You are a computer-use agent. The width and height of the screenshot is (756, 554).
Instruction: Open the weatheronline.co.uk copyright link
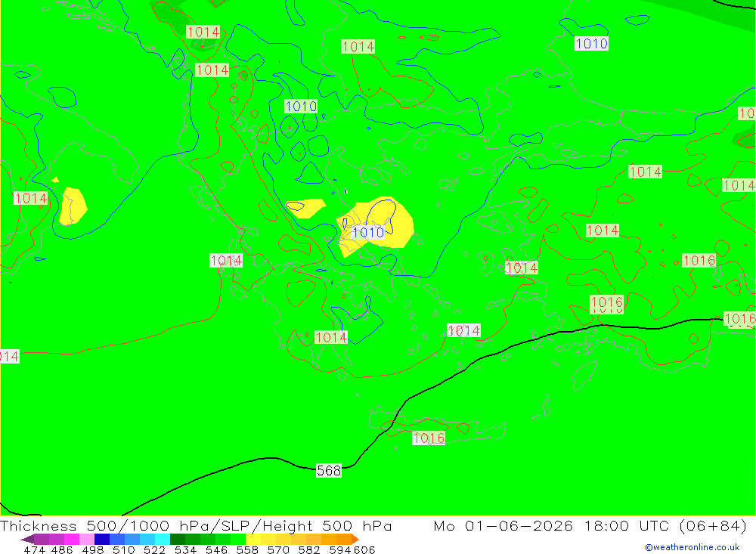692,547
